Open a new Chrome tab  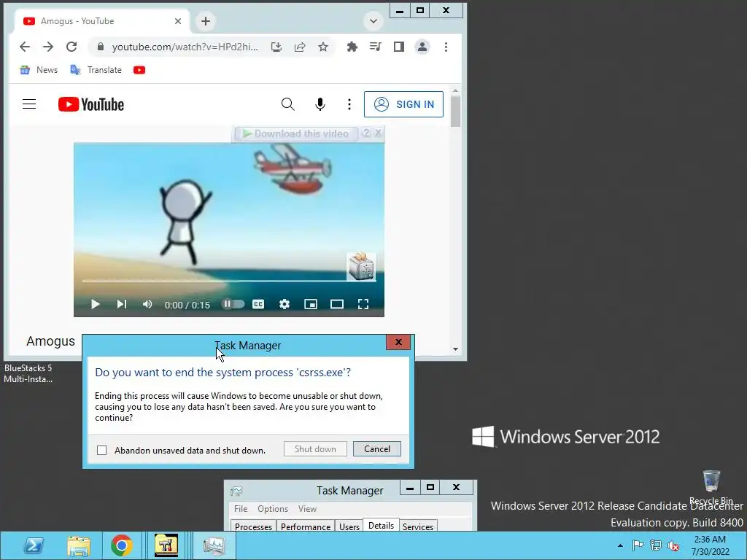pyautogui.click(x=205, y=21)
